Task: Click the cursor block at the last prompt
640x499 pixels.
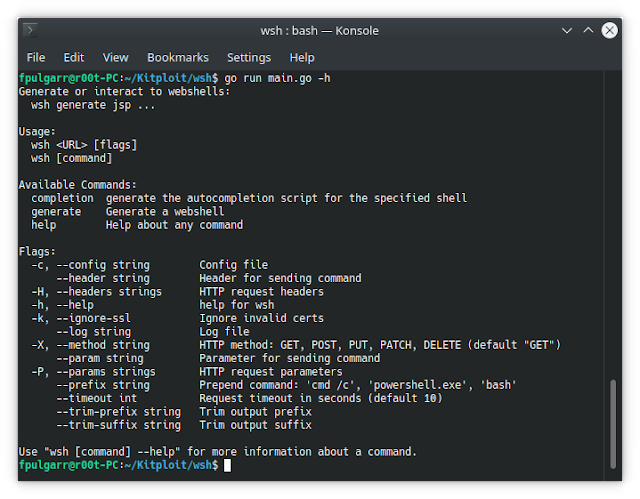Action: pos(228,466)
